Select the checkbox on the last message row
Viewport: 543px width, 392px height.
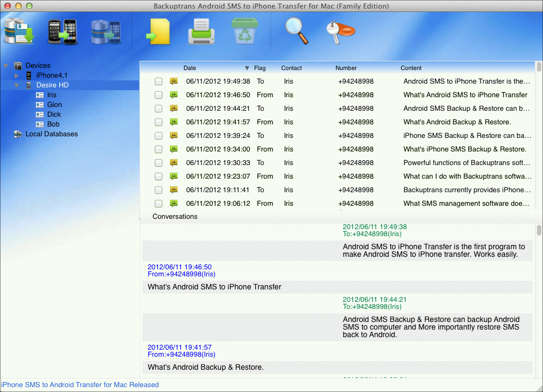tap(158, 203)
